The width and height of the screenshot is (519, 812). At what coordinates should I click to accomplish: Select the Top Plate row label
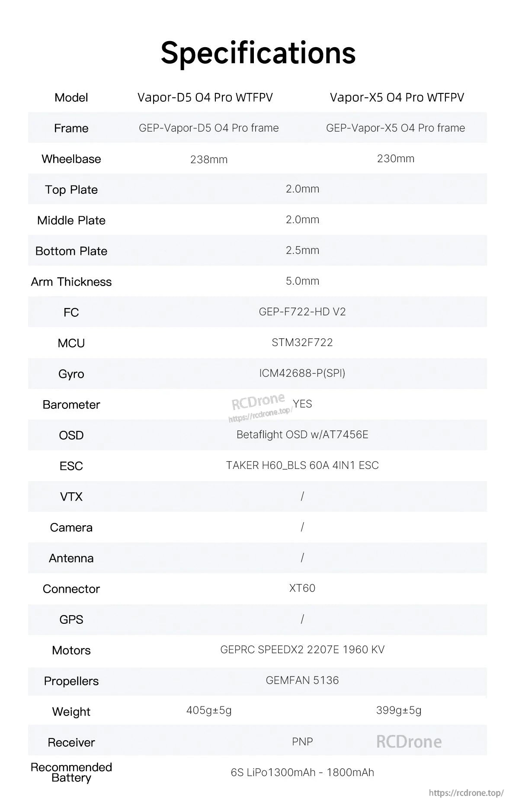71,189
